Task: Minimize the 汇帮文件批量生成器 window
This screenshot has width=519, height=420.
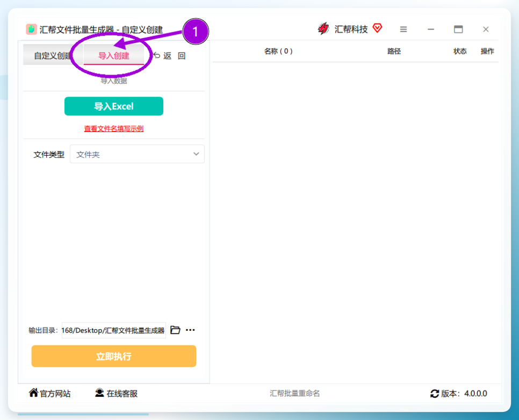Action: click(431, 30)
